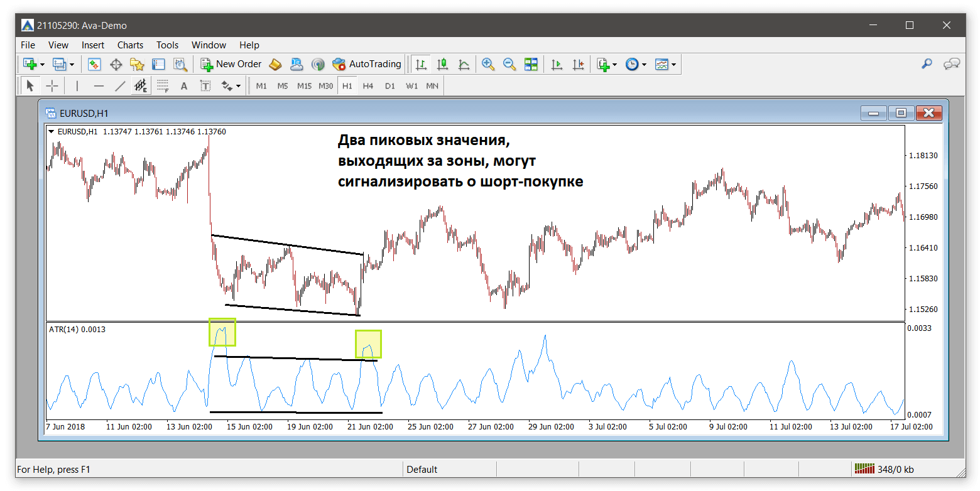Open the Charts menu
The image size is (980, 491).
tap(130, 45)
